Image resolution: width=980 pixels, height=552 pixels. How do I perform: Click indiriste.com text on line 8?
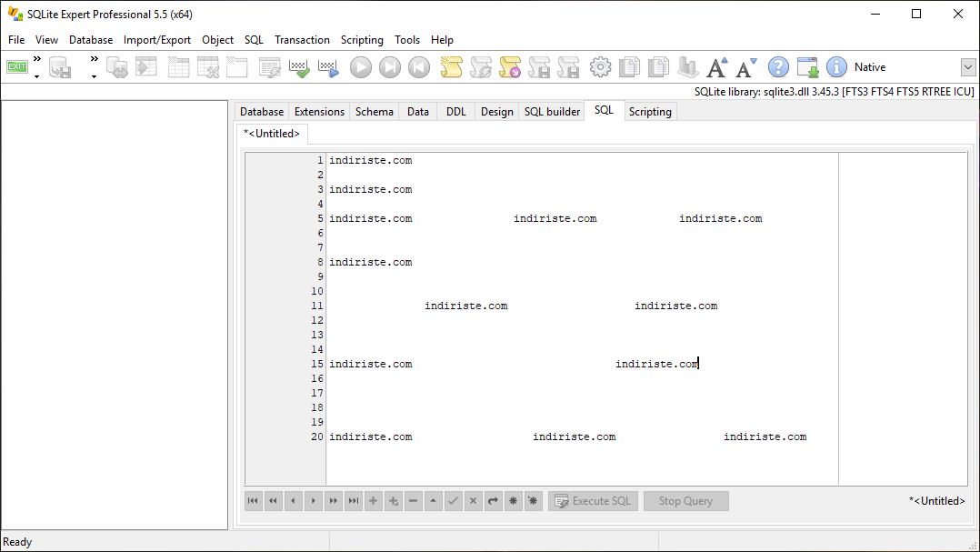tap(371, 262)
